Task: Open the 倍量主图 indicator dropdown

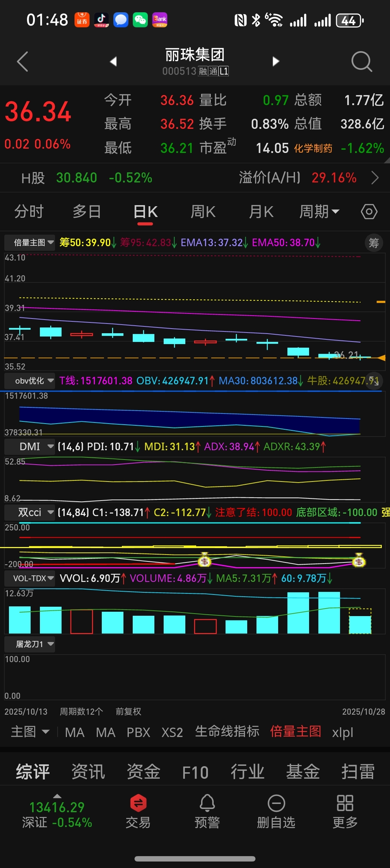Action: [x=30, y=243]
